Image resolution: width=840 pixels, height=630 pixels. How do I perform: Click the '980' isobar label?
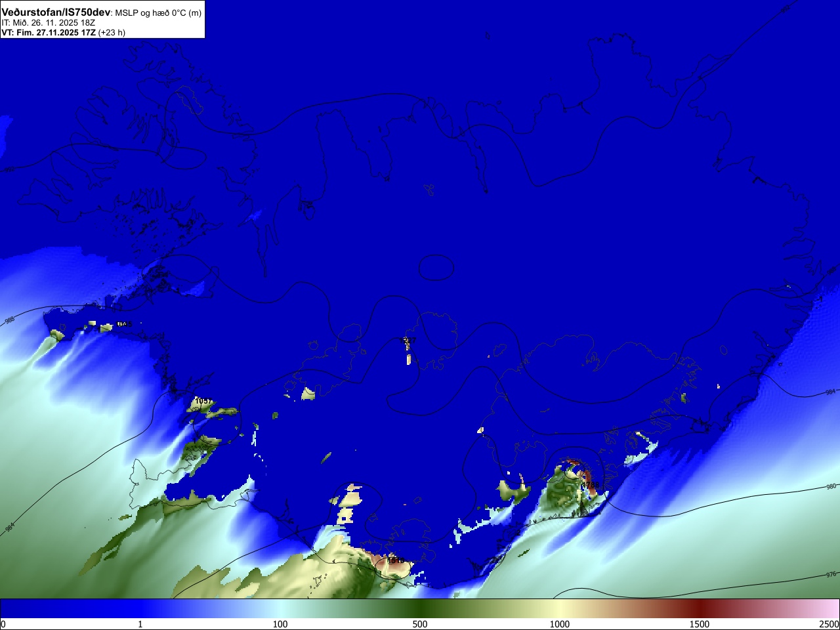click(x=831, y=487)
